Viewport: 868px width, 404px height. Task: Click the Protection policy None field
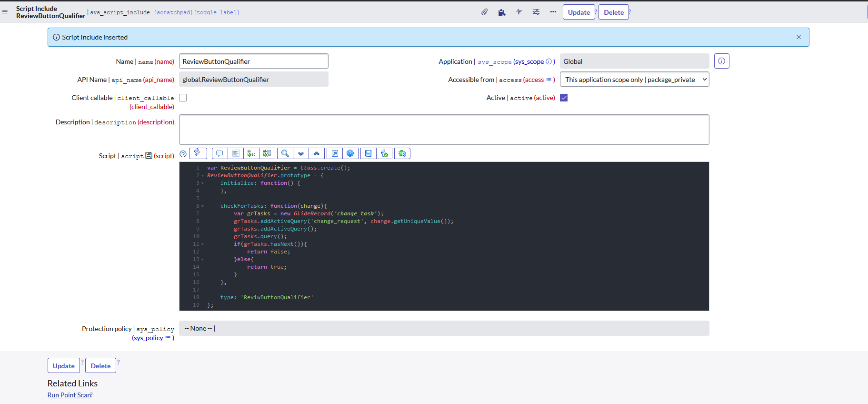click(444, 328)
